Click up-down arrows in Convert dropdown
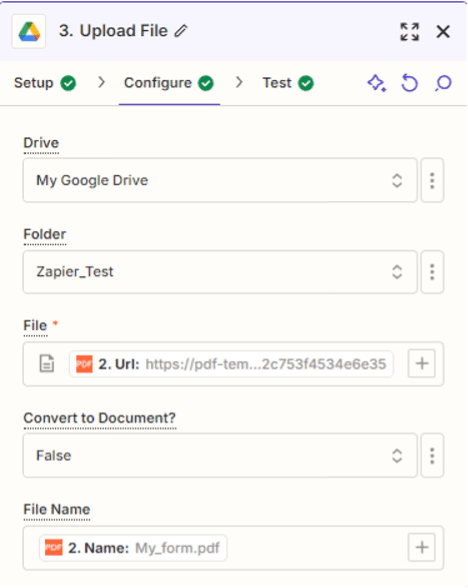 [397, 456]
